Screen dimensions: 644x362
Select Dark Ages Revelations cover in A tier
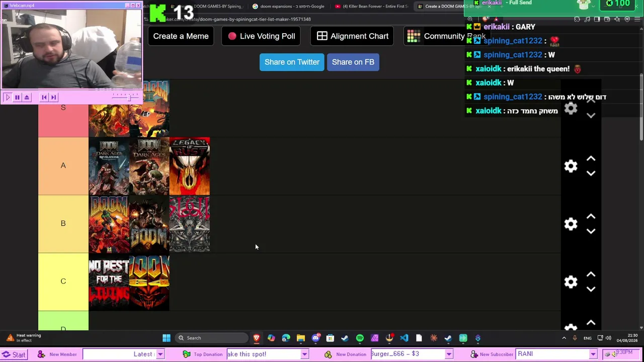(x=109, y=166)
